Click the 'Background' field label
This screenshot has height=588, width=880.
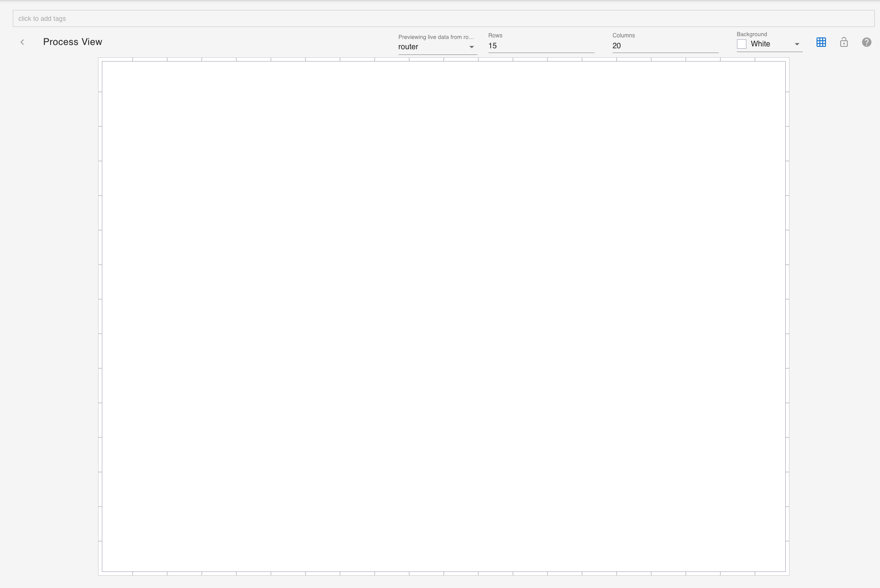[752, 34]
